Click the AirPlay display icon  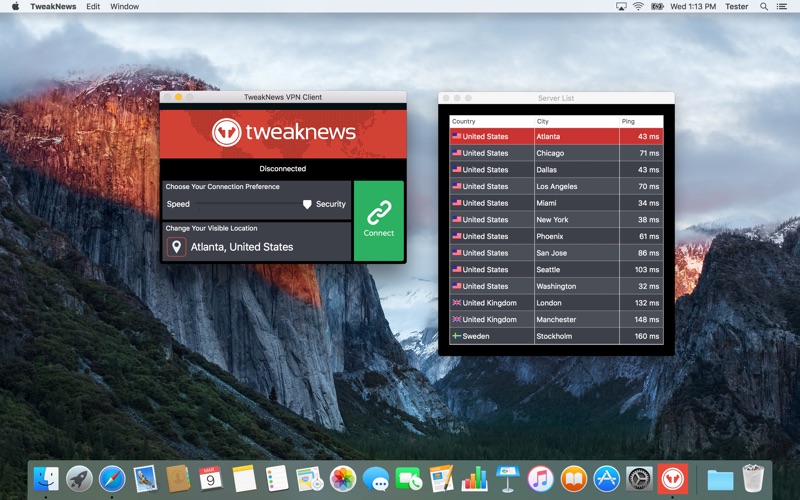pos(621,7)
